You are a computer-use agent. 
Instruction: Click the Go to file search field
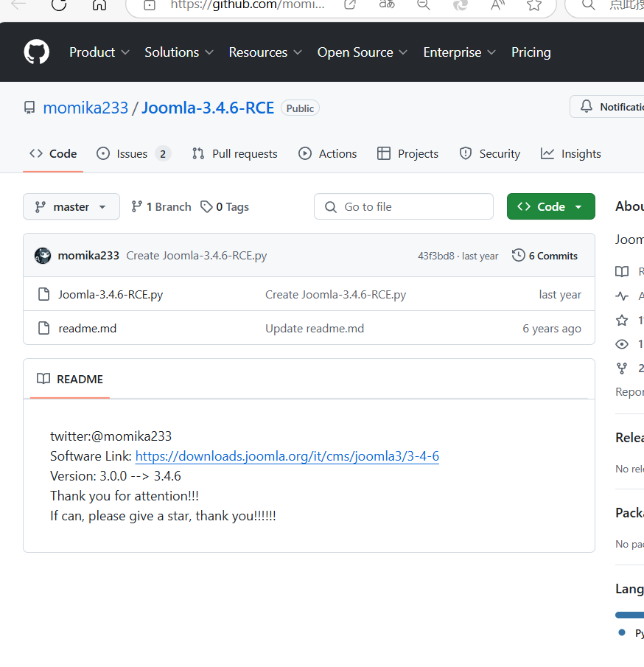pyautogui.click(x=404, y=207)
